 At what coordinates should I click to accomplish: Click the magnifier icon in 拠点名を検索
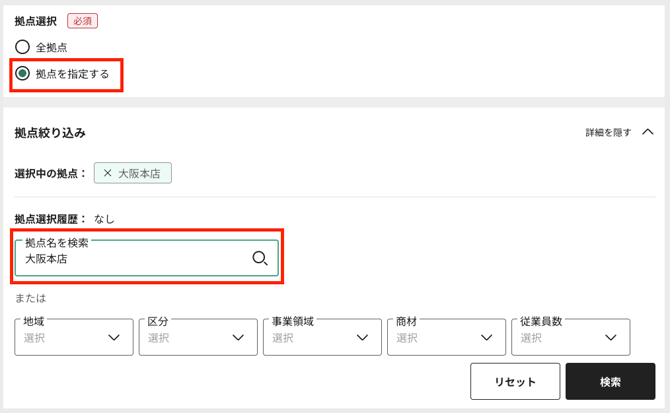pos(260,259)
